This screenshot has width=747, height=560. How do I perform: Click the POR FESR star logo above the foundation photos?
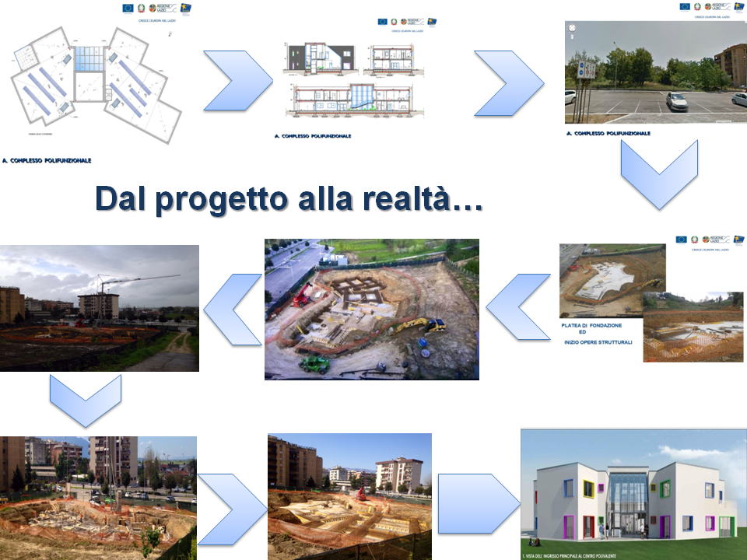738,240
